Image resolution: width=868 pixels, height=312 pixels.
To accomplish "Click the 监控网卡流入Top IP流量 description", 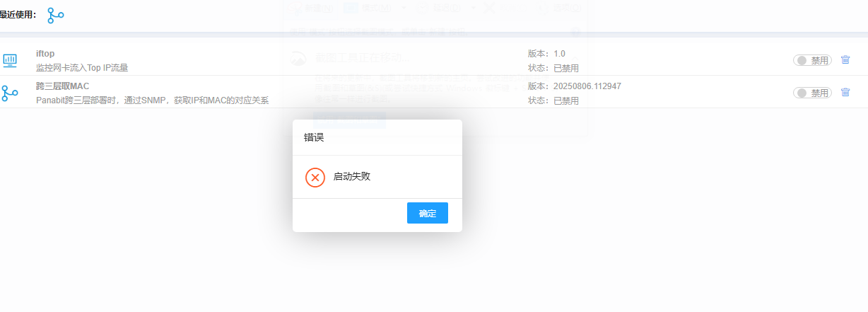I will click(82, 68).
